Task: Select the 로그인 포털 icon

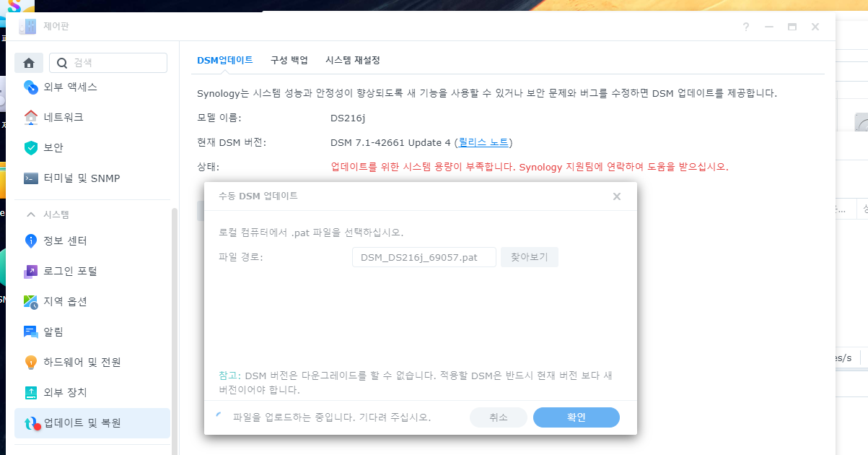Action: tap(31, 271)
